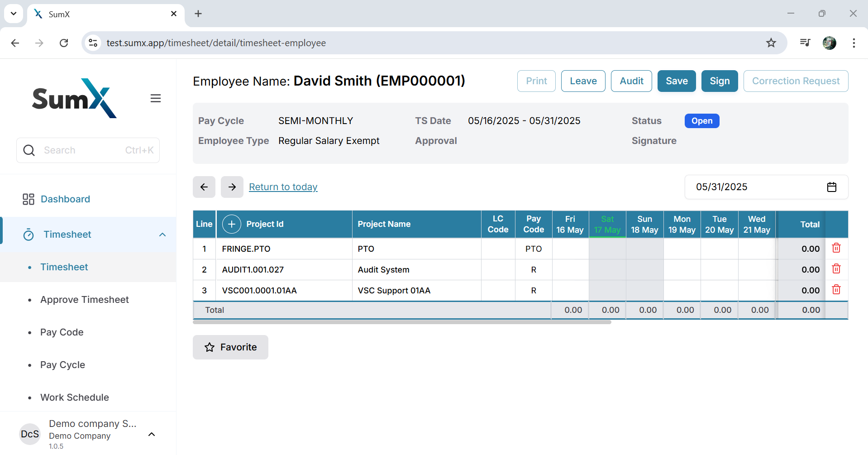Go to next period arrow button
The width and height of the screenshot is (868, 455).
click(x=232, y=187)
